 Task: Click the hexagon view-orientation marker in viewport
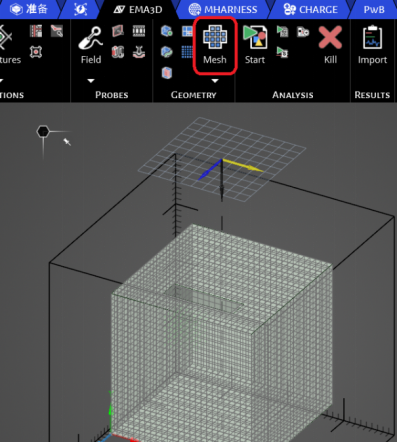(43, 132)
